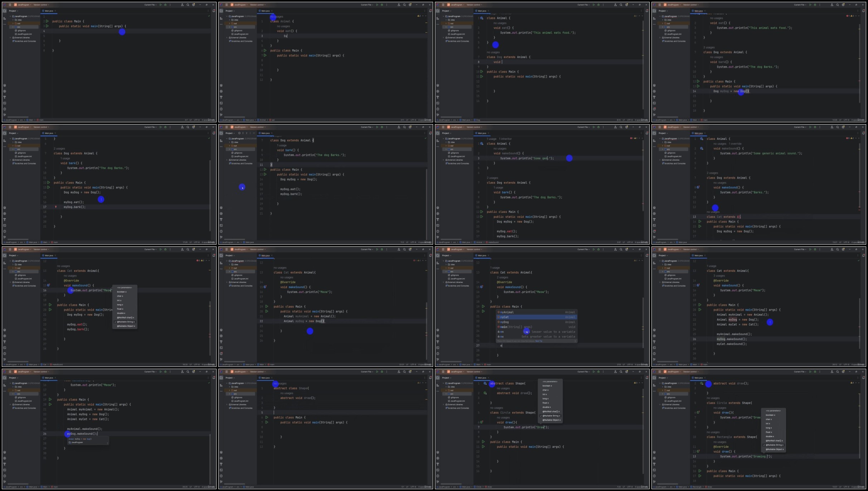The width and height of the screenshot is (868, 491).
Task: Click mx live template in completion popup
Action: 536,337
